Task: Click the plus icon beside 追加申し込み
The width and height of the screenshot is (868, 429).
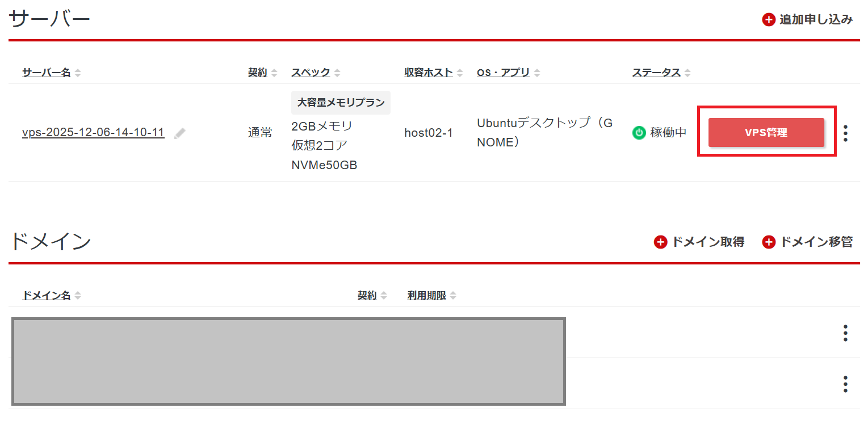Action: coord(769,20)
